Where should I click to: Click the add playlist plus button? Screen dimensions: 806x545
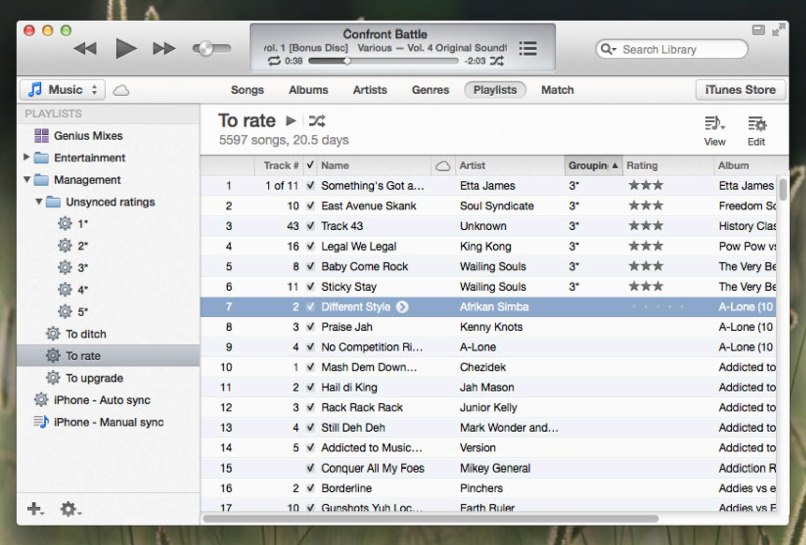tap(35, 509)
